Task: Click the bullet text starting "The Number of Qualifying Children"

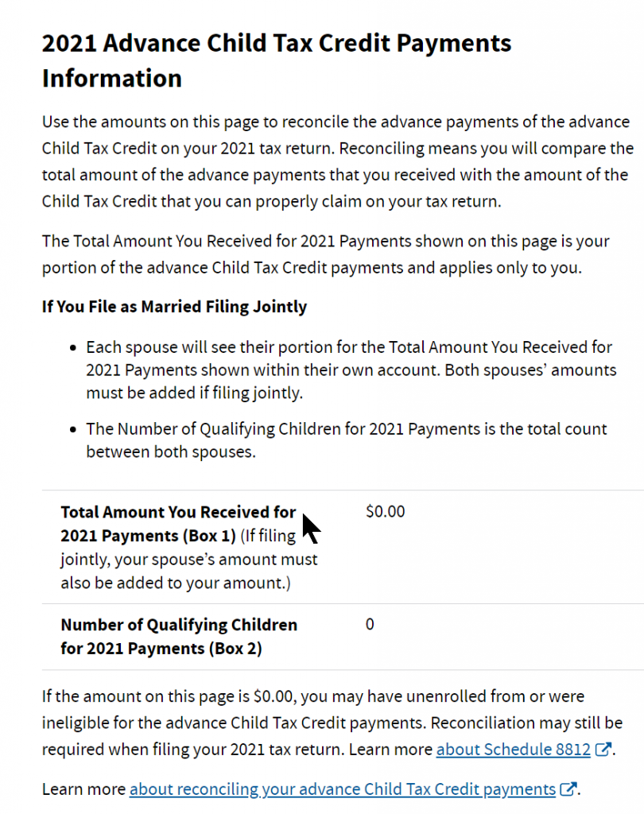Action: (346, 440)
